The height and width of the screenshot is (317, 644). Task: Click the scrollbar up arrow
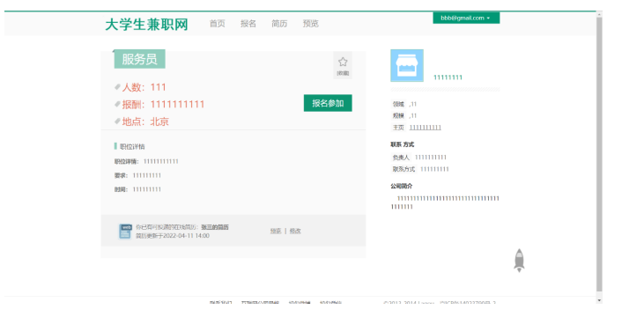599,14
